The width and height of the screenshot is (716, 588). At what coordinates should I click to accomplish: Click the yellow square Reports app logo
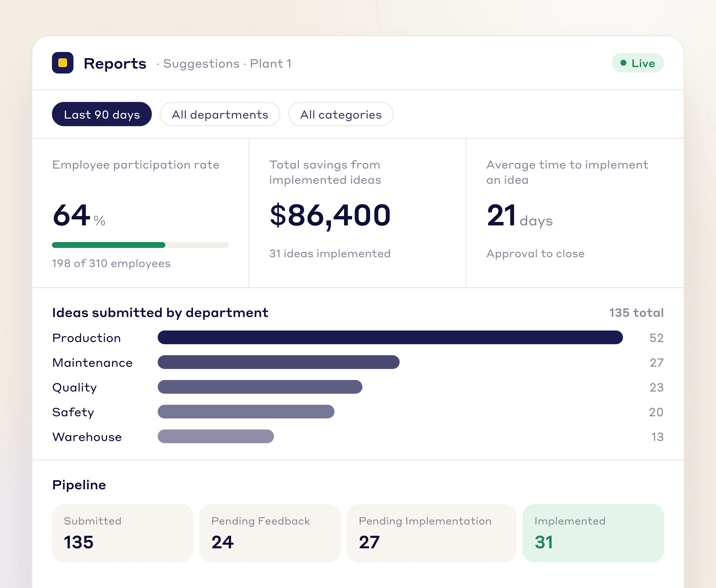[63, 63]
